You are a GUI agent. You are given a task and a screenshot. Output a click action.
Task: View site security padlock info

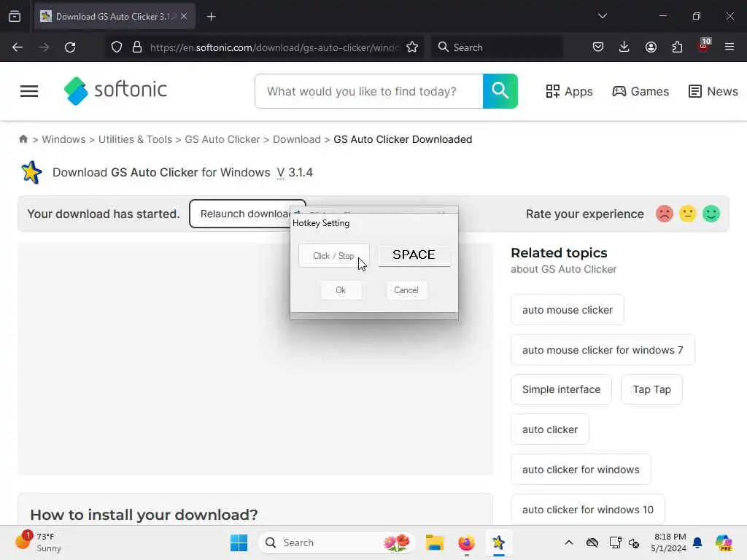(137, 47)
